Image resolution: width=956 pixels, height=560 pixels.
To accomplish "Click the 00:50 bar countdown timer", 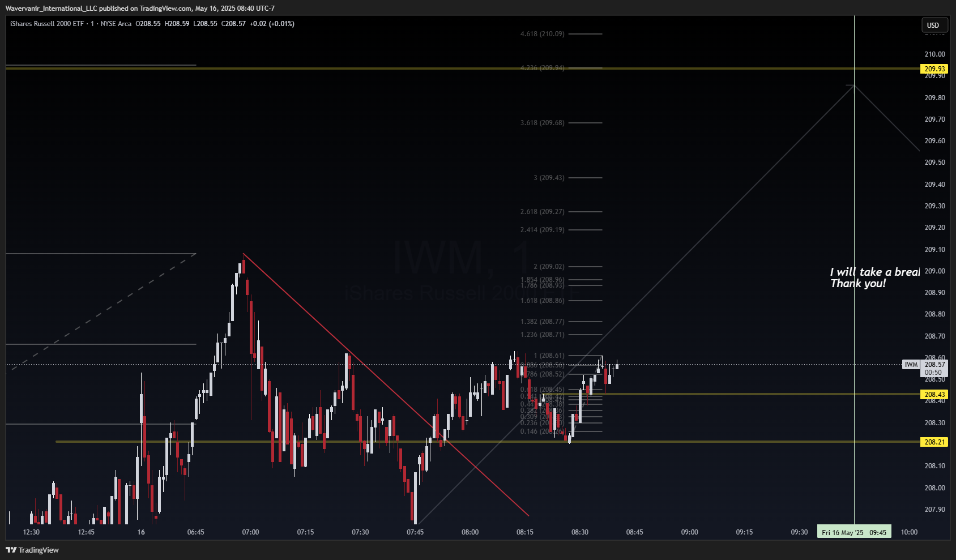I will coord(933,373).
